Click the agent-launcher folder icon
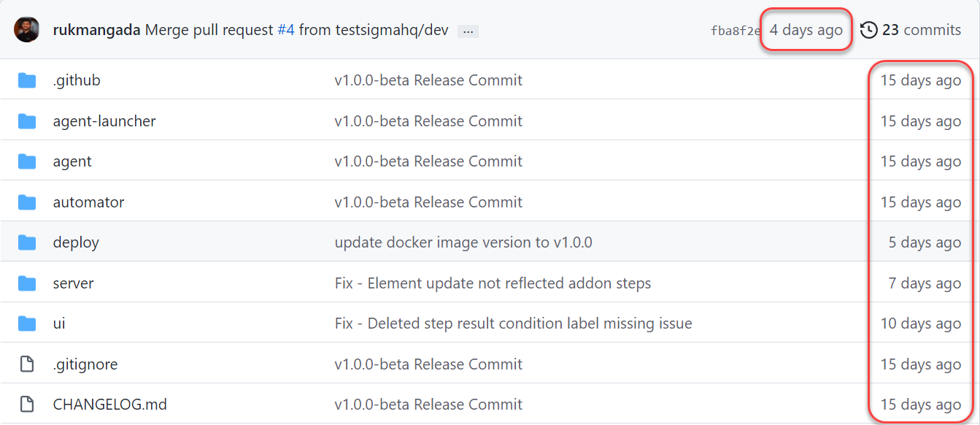This screenshot has height=425, width=980. pos(27,121)
